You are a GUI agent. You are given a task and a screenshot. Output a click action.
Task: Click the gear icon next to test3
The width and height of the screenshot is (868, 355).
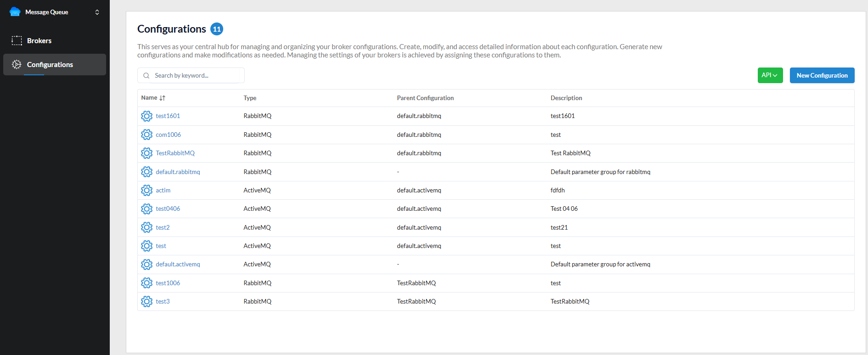coord(147,301)
